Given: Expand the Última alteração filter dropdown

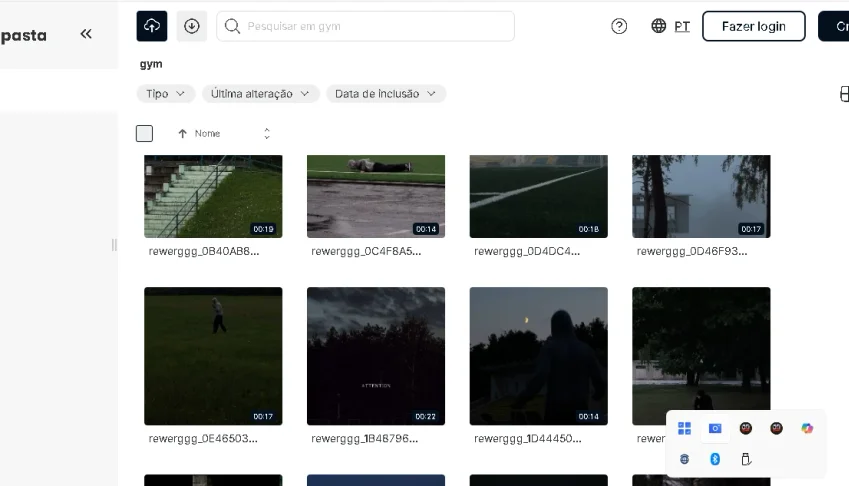Looking at the screenshot, I should [260, 94].
